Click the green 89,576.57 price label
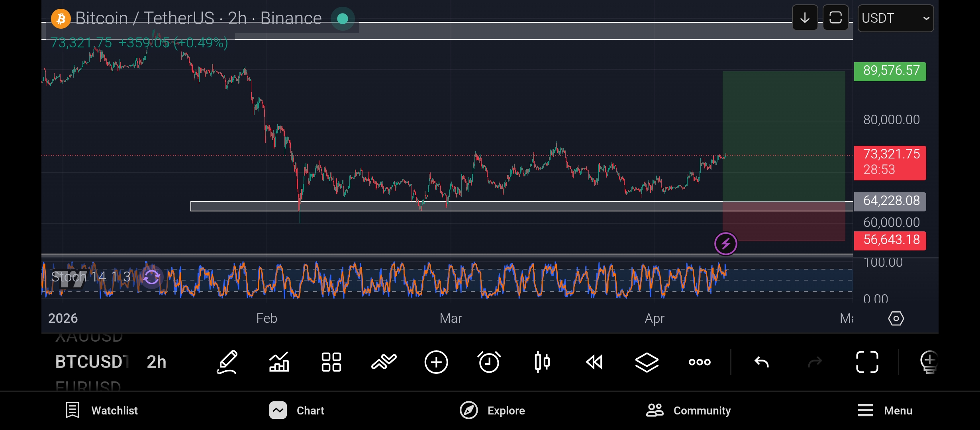980x430 pixels. (890, 71)
